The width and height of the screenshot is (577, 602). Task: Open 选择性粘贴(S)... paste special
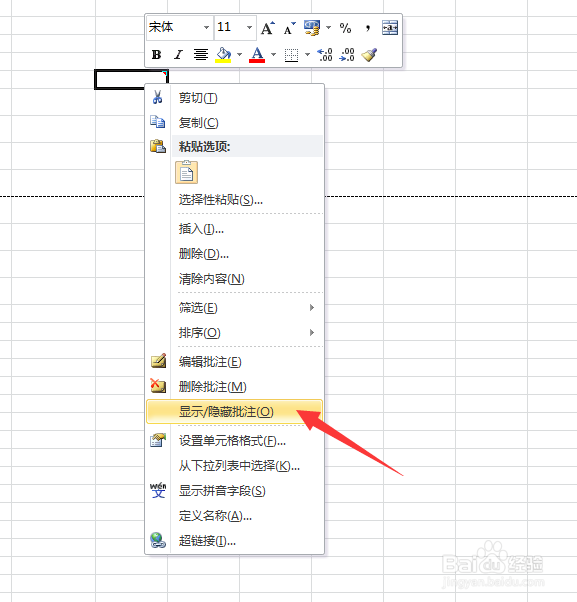point(235,200)
